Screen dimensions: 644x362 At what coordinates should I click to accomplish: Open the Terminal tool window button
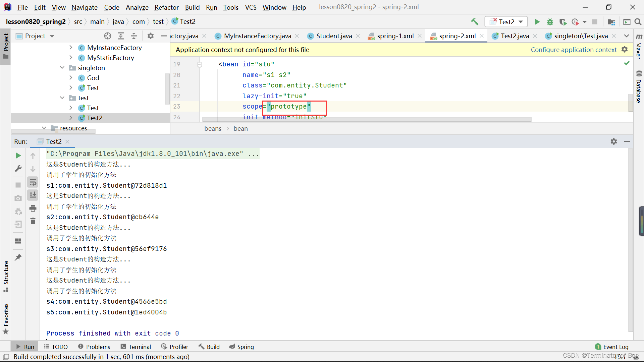pyautogui.click(x=136, y=347)
